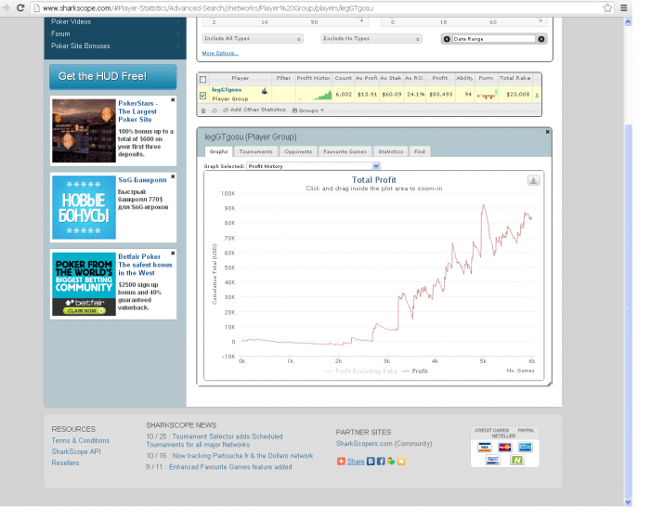Screen dimensions: 650x520
Task: Click the Profit legend item under the graph
Action: tap(415, 371)
